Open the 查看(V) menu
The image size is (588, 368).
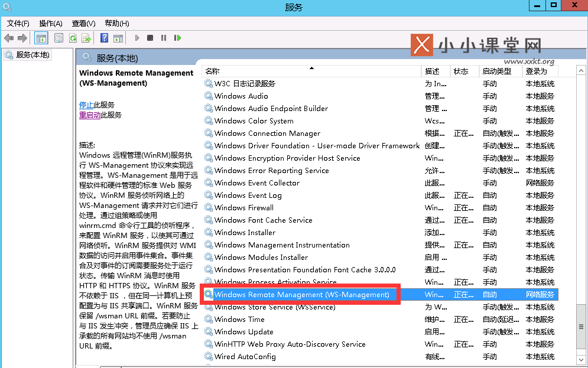point(84,23)
